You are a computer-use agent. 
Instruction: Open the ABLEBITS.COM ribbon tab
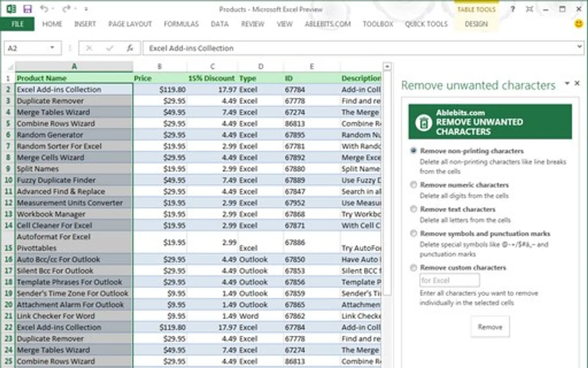point(328,24)
